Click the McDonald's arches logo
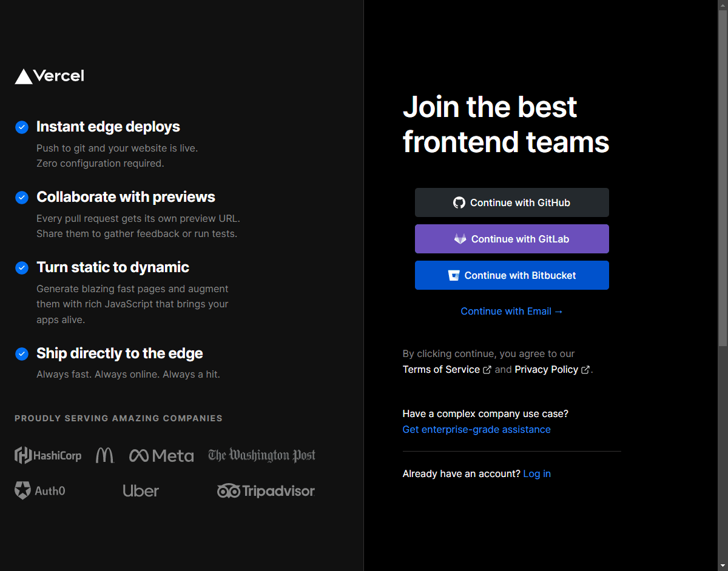Image resolution: width=728 pixels, height=571 pixels. [x=104, y=455]
